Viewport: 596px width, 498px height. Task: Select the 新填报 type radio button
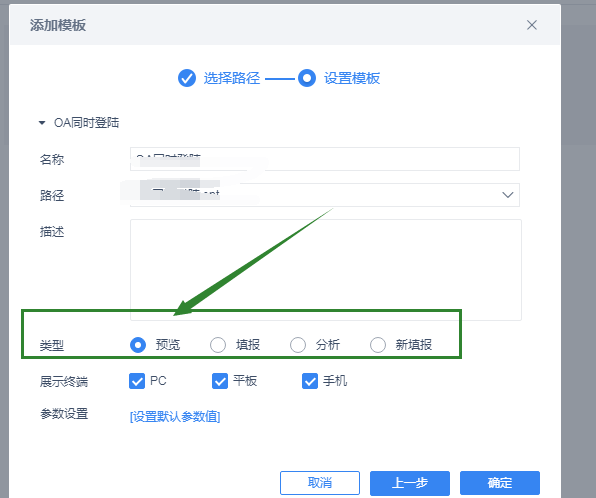tap(378, 345)
